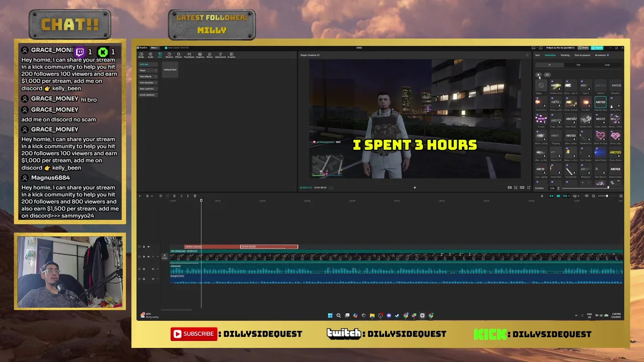The width and height of the screenshot is (644, 362).
Task: Click the Share button
Action: coord(583,48)
